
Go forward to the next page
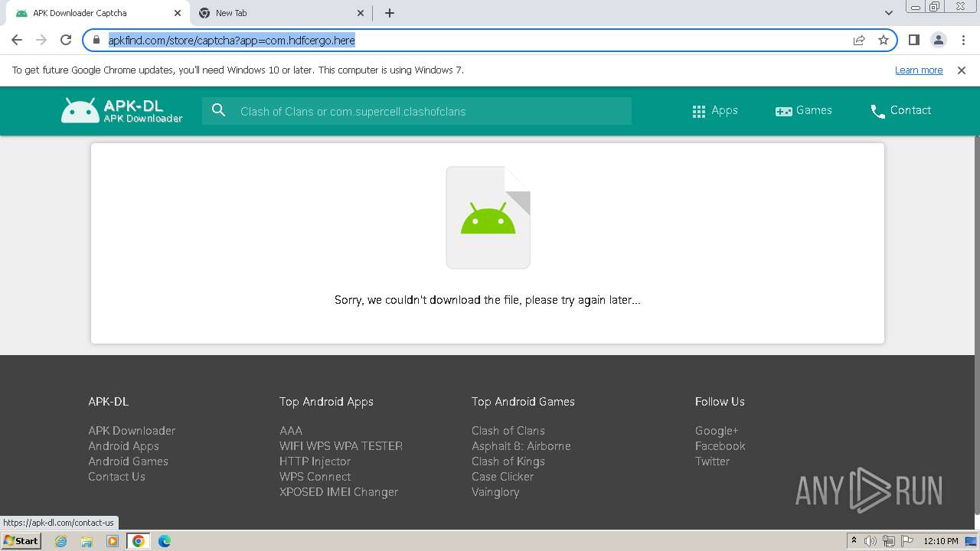coord(41,40)
